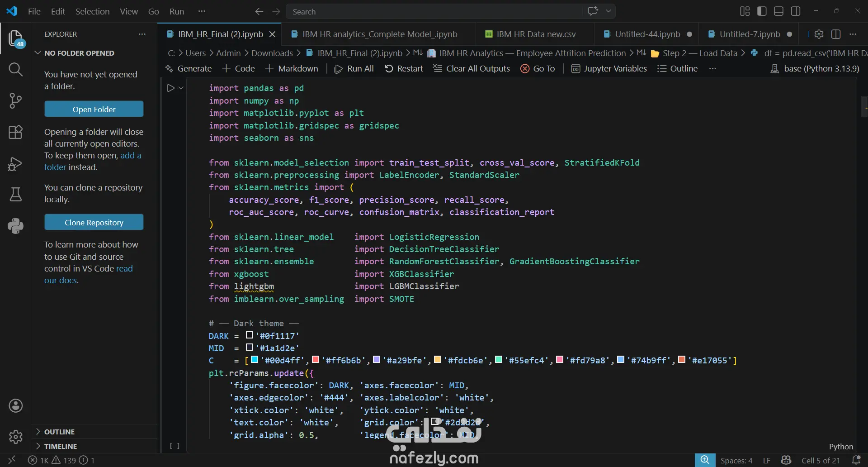The width and height of the screenshot is (868, 467).
Task: Open the Copilot chat icon
Action: coord(593,11)
